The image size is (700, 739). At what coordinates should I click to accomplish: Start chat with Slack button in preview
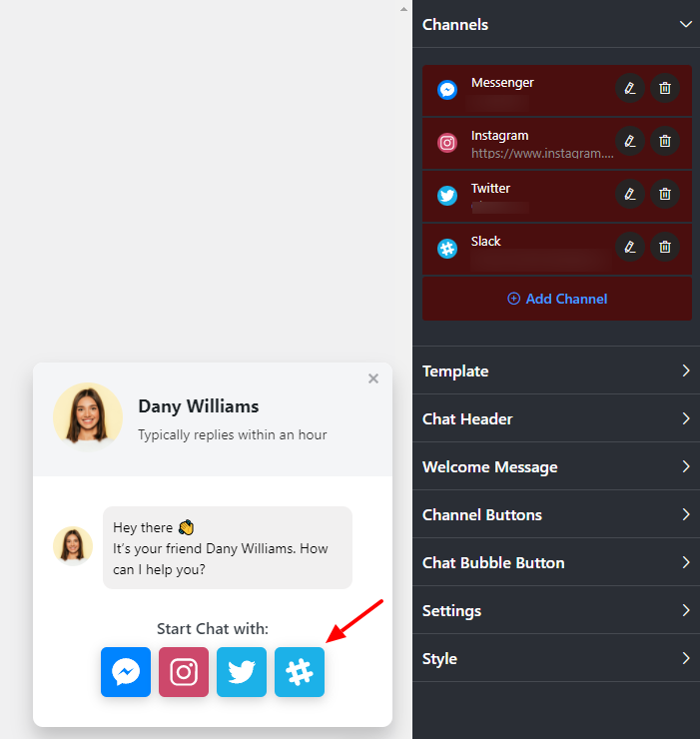(x=300, y=672)
